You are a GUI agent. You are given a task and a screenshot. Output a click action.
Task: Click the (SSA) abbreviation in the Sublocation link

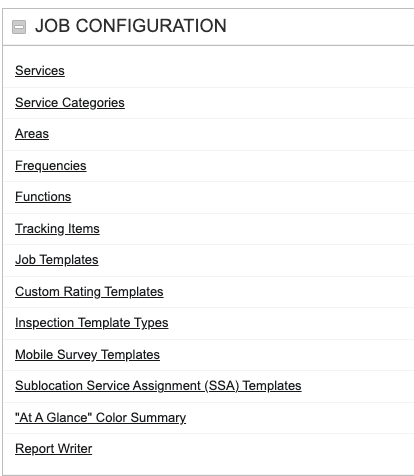(222, 386)
